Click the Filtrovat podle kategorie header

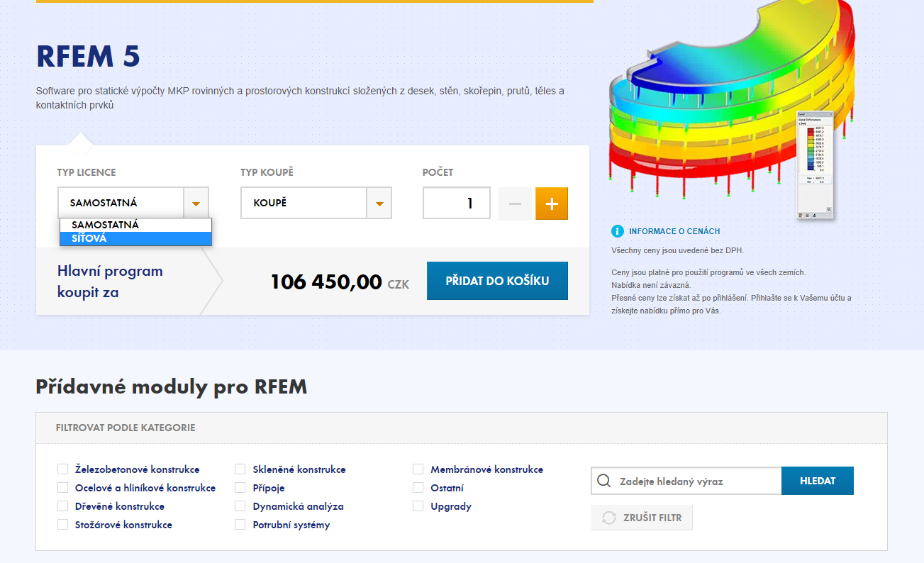click(126, 428)
